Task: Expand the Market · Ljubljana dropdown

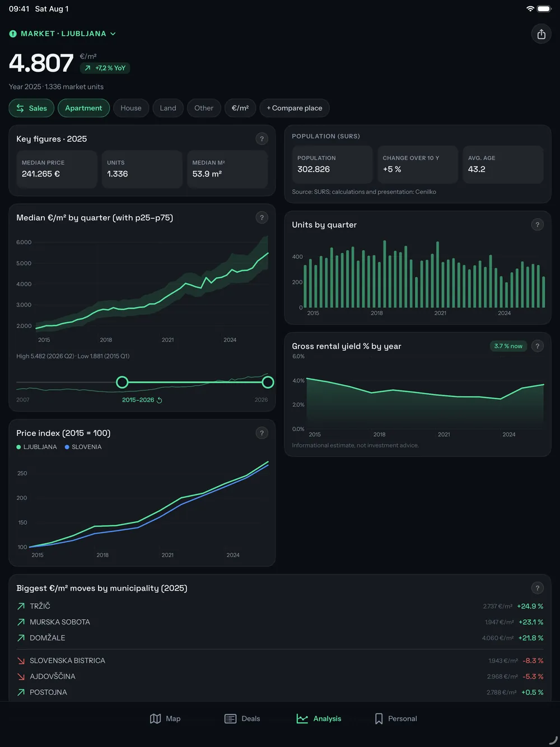Action: point(63,34)
